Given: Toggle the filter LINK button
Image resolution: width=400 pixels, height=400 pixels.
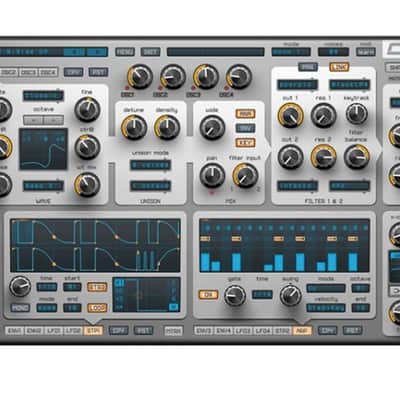Looking at the screenshot, I should [x=339, y=67].
